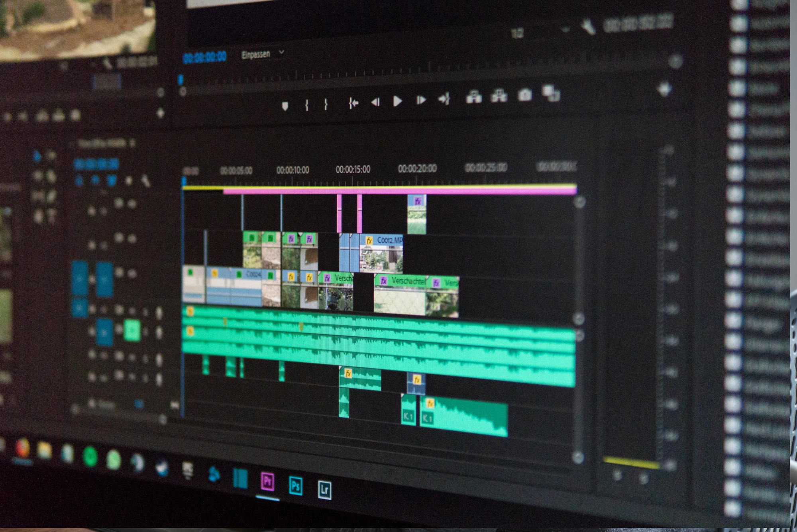Select the Selection tool in tools panel
This screenshot has height=532, width=797.
coord(37,157)
